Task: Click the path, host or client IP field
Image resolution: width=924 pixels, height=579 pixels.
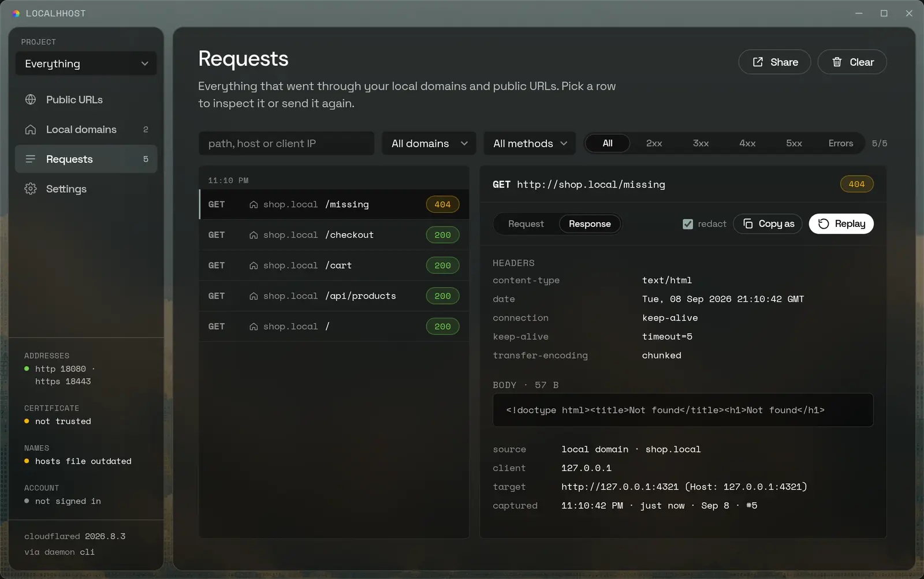Action: click(286, 143)
